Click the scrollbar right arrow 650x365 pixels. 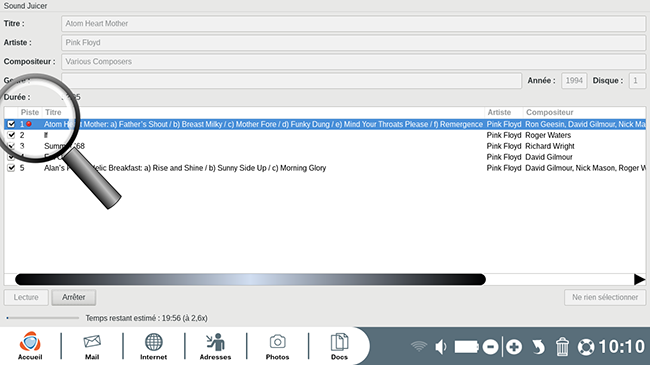tap(640, 280)
